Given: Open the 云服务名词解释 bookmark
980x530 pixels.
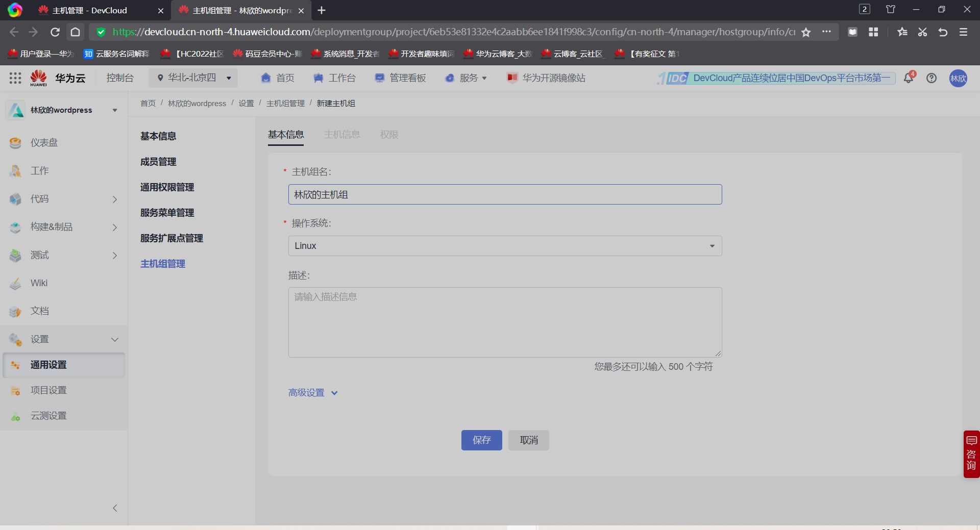Looking at the screenshot, I should 117,54.
